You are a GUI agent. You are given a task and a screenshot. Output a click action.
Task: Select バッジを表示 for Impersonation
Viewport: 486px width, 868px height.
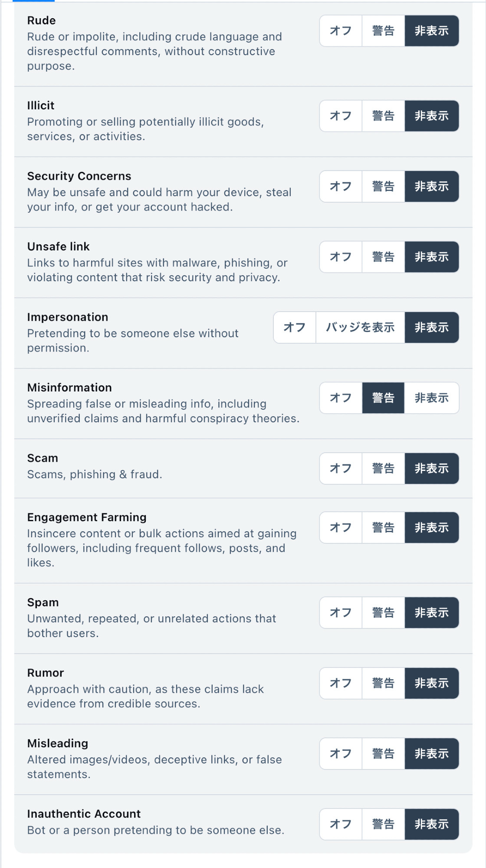360,327
